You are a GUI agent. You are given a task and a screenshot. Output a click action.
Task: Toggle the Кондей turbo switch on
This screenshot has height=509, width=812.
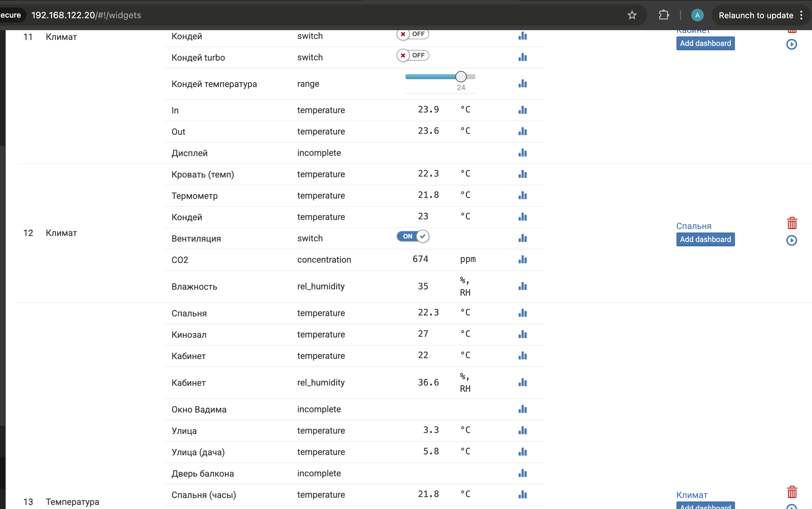(413, 55)
